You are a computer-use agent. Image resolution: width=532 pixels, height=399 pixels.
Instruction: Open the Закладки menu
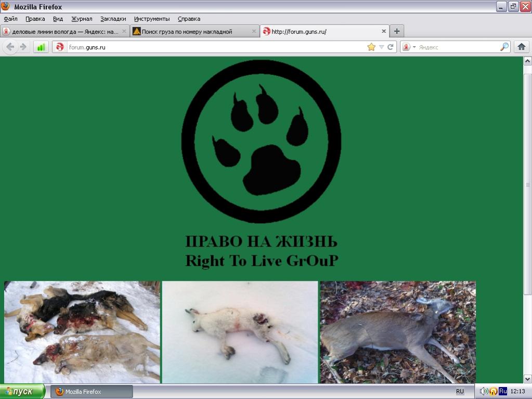[x=113, y=19]
